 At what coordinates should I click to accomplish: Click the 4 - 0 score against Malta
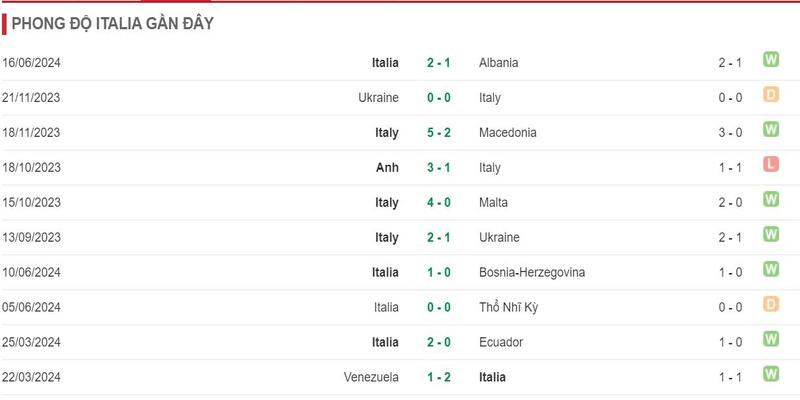(436, 203)
